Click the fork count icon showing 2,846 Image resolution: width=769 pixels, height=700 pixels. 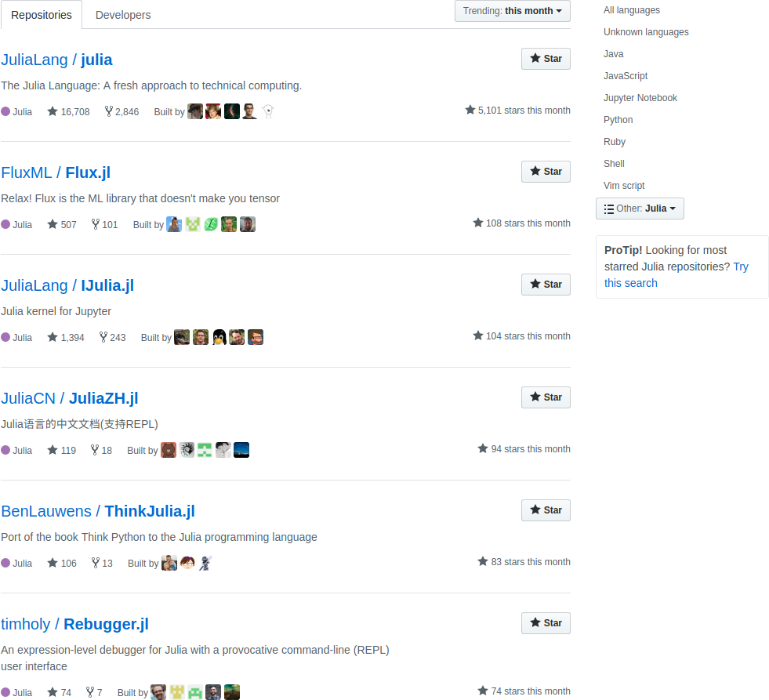(x=108, y=111)
